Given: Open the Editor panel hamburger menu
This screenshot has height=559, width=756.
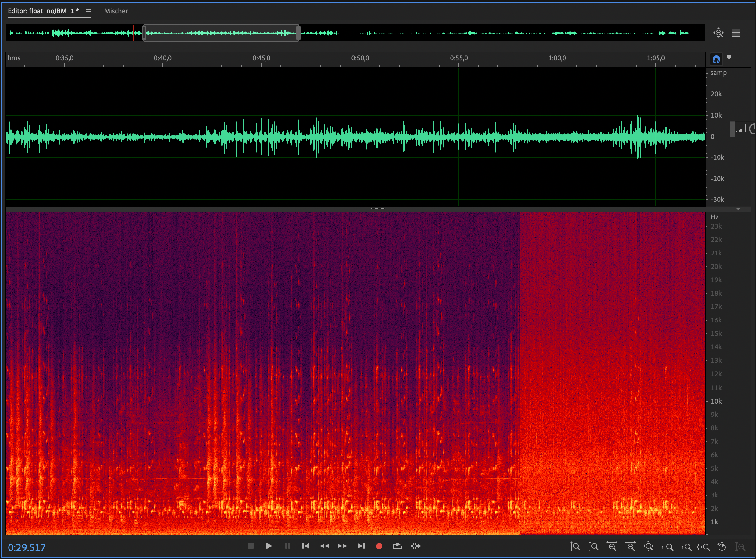Looking at the screenshot, I should click(88, 11).
